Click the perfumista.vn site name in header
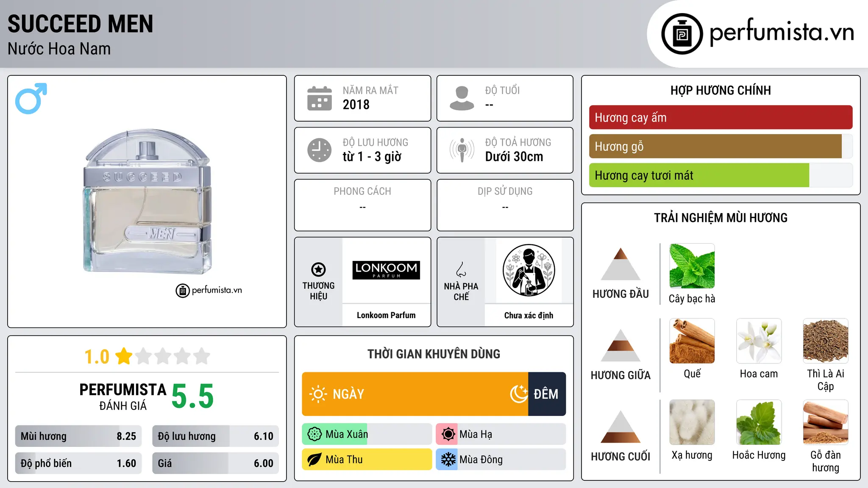The width and height of the screenshot is (868, 488). coord(782,32)
